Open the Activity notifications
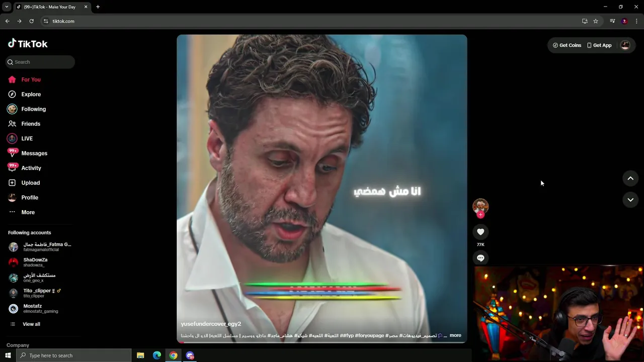The height and width of the screenshot is (362, 644). click(x=31, y=168)
